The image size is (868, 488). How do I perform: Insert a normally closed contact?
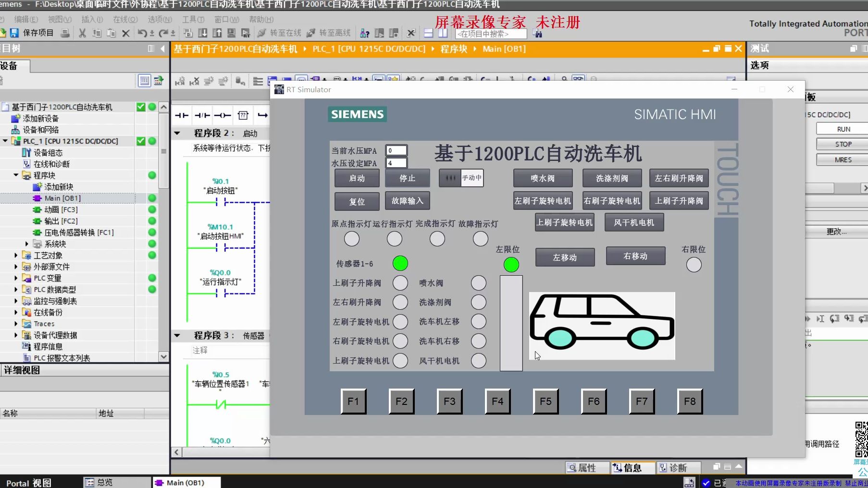[202, 115]
